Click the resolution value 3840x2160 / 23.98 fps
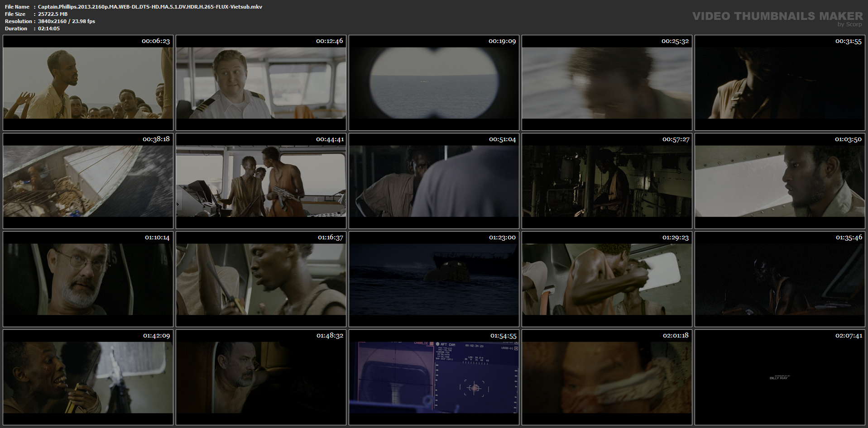The image size is (868, 428). click(67, 21)
